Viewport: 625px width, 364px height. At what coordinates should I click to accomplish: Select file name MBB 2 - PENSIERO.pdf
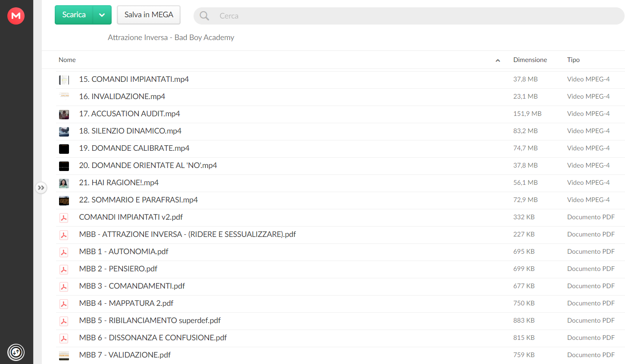click(x=118, y=269)
